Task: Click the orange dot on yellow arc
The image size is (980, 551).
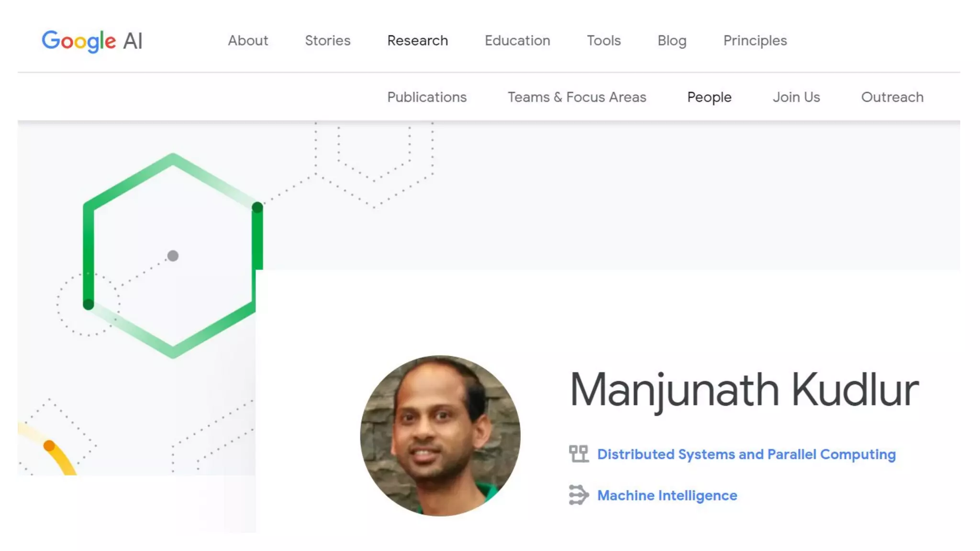Action: 49,446
